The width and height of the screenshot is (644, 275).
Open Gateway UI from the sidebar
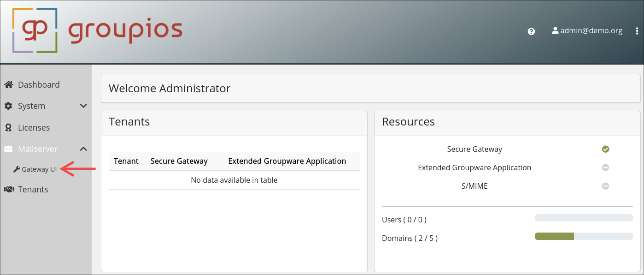pos(39,169)
